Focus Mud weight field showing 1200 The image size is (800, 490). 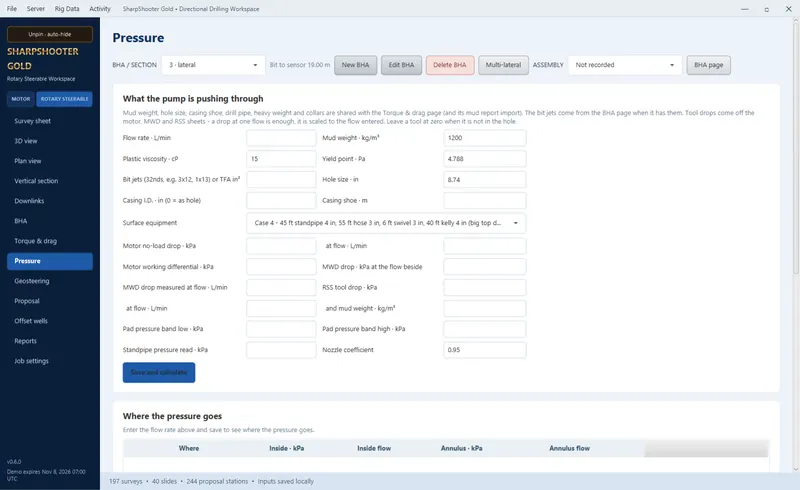[485, 138]
